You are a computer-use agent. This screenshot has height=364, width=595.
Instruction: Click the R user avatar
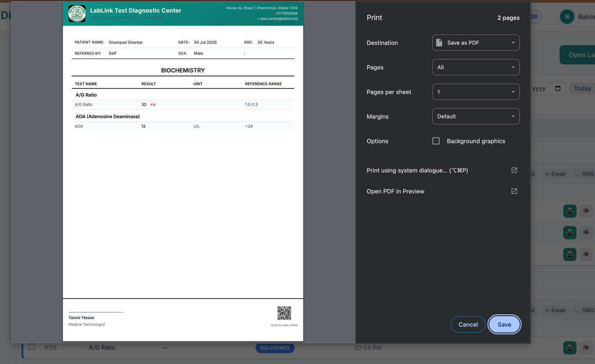pyautogui.click(x=567, y=17)
